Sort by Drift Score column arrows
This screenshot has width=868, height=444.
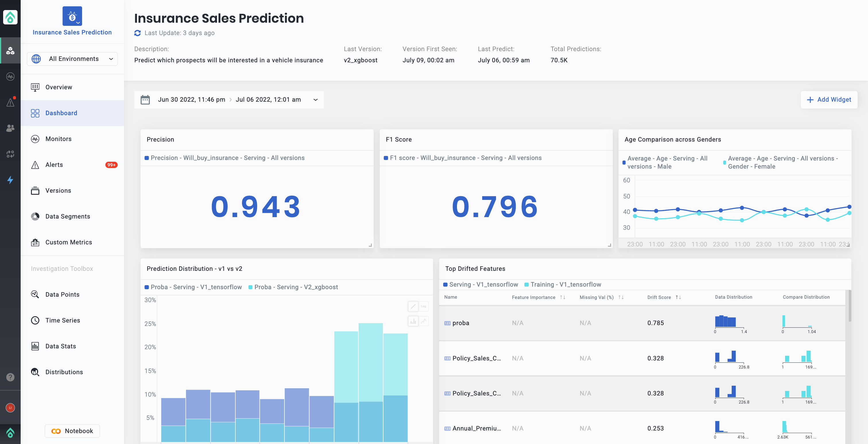point(678,297)
